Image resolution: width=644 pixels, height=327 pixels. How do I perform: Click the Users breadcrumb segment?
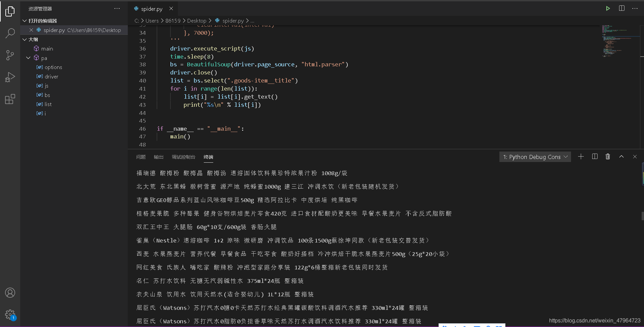[152, 21]
